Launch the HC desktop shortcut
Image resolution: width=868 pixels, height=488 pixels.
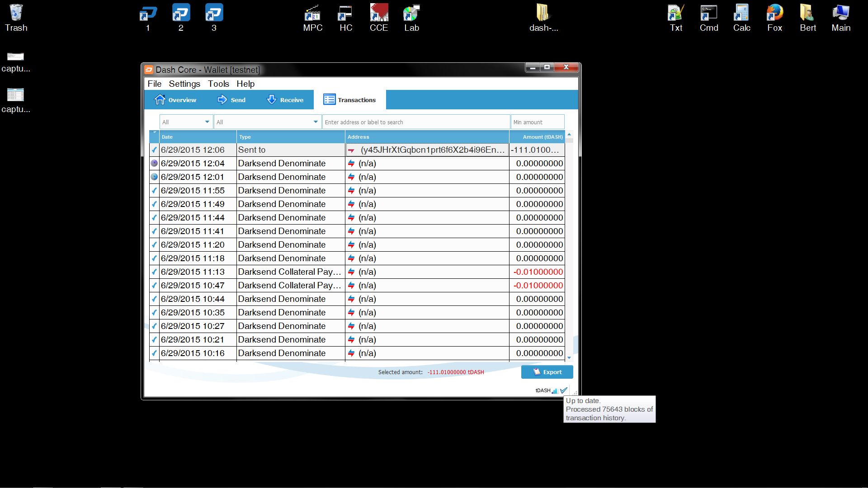(x=346, y=18)
